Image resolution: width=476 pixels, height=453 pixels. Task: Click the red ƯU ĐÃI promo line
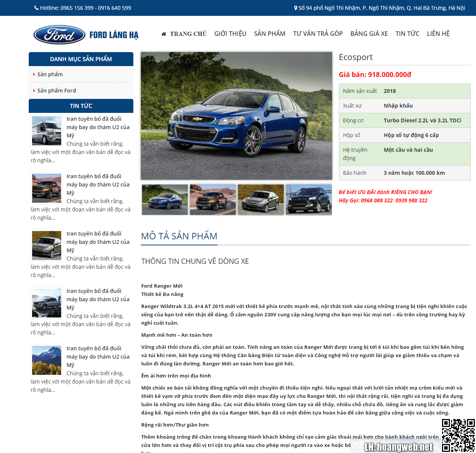385,192
